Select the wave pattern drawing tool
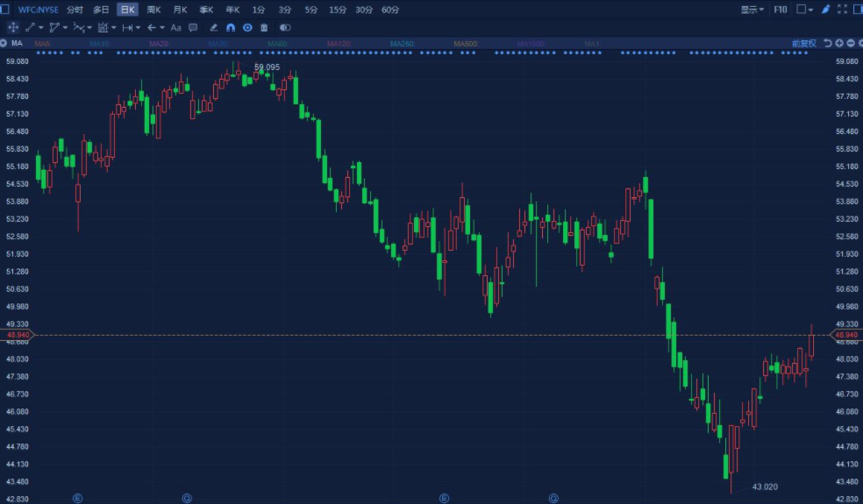 [x=79, y=27]
